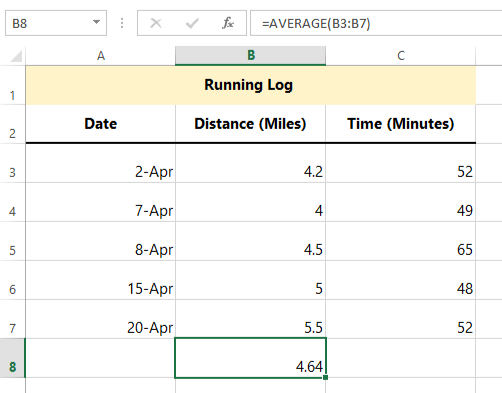Select column A header

(x=101, y=56)
